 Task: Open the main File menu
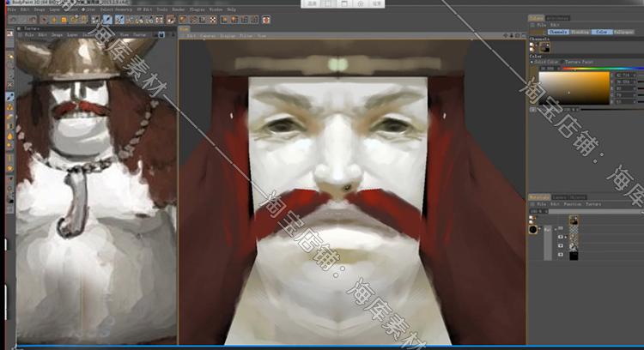[x=12, y=9]
